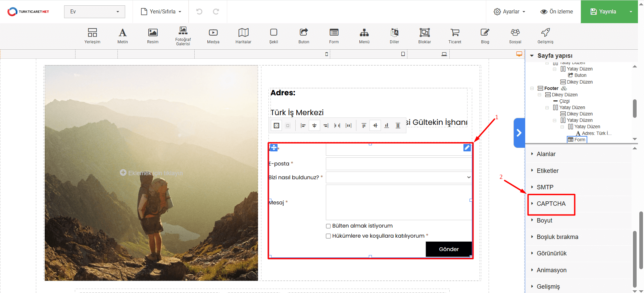This screenshot has width=644, height=293.
Task: Click the Ön izleme preview button
Action: (556, 12)
